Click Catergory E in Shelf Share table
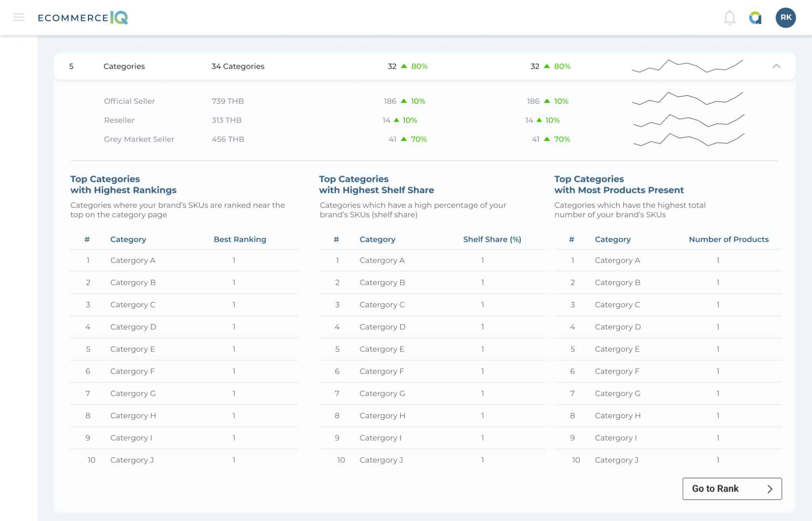 coord(382,349)
